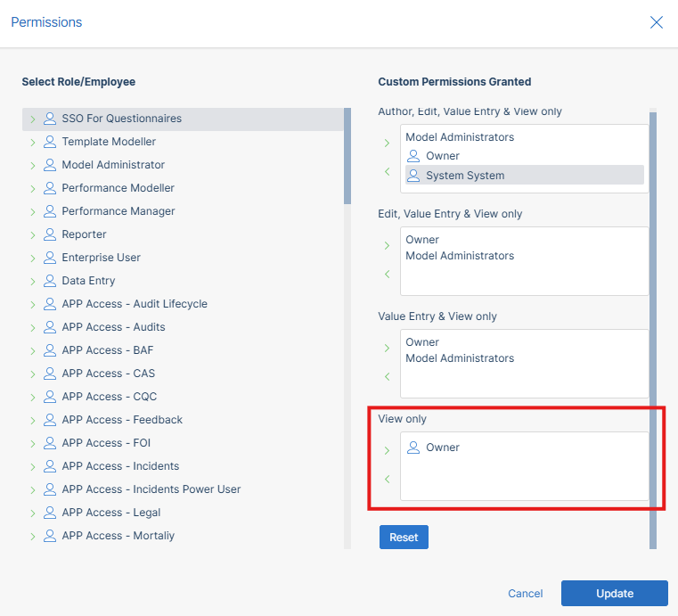Remove selection from Value Entry & View only

click(x=387, y=377)
